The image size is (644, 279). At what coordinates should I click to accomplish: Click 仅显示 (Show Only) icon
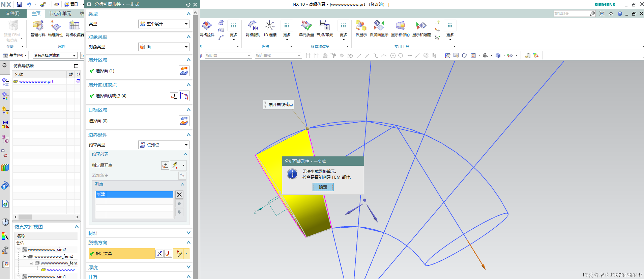[x=361, y=29]
